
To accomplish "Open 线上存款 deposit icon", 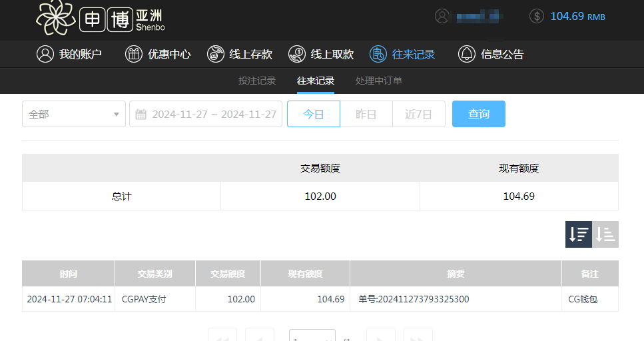I will click(216, 55).
